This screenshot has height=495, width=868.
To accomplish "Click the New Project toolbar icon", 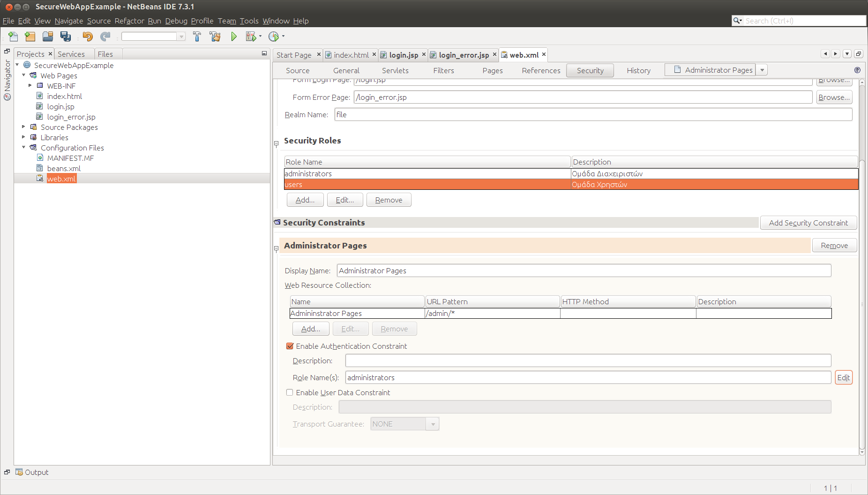I will [30, 37].
